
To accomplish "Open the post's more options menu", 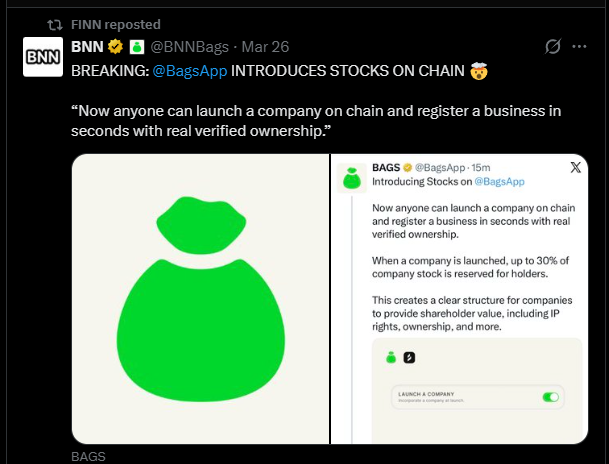I will [579, 47].
